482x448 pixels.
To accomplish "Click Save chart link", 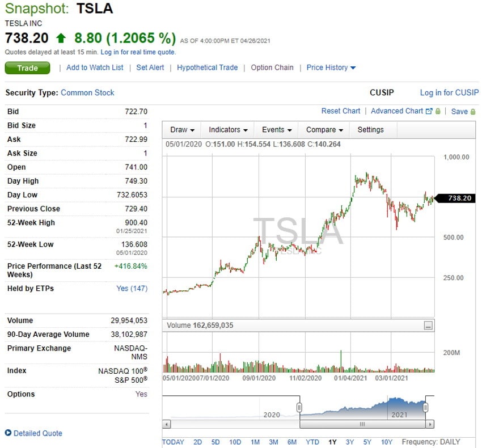I will click(459, 111).
